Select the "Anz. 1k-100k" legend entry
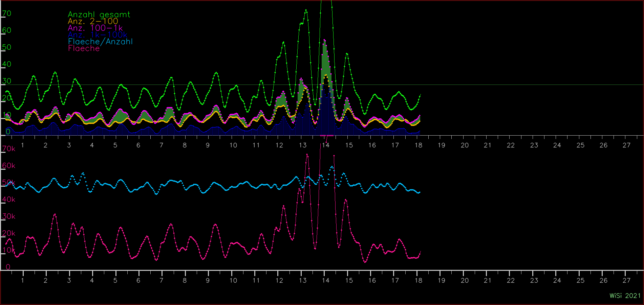Viewport: 644px width, 305px height. [x=98, y=35]
